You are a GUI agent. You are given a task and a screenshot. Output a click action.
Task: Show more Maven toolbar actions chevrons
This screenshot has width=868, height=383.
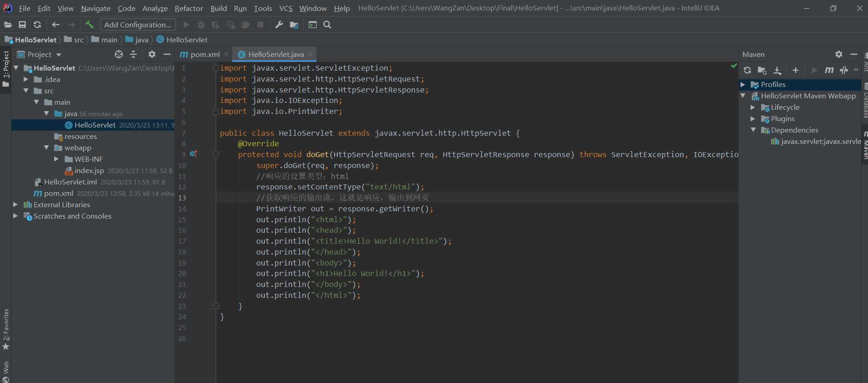tap(856, 70)
